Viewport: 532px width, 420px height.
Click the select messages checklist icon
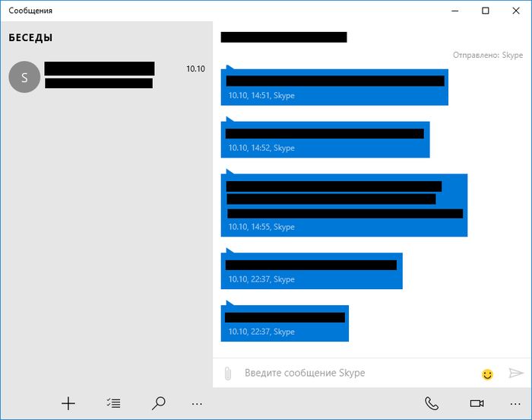[114, 403]
